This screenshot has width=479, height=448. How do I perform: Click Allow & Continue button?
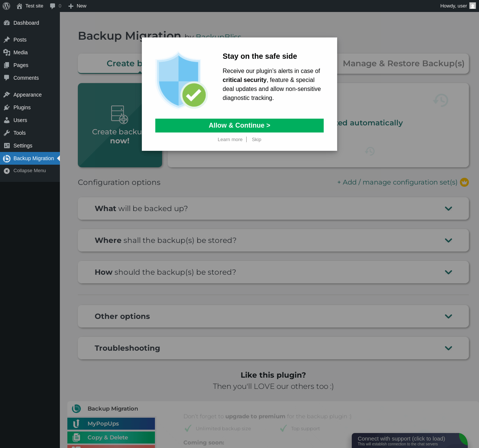(x=239, y=125)
